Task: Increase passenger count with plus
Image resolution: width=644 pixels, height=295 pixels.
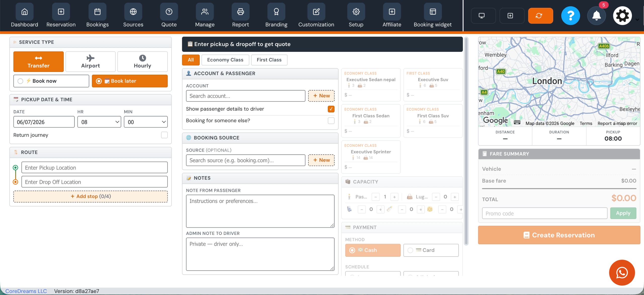Action: click(394, 197)
